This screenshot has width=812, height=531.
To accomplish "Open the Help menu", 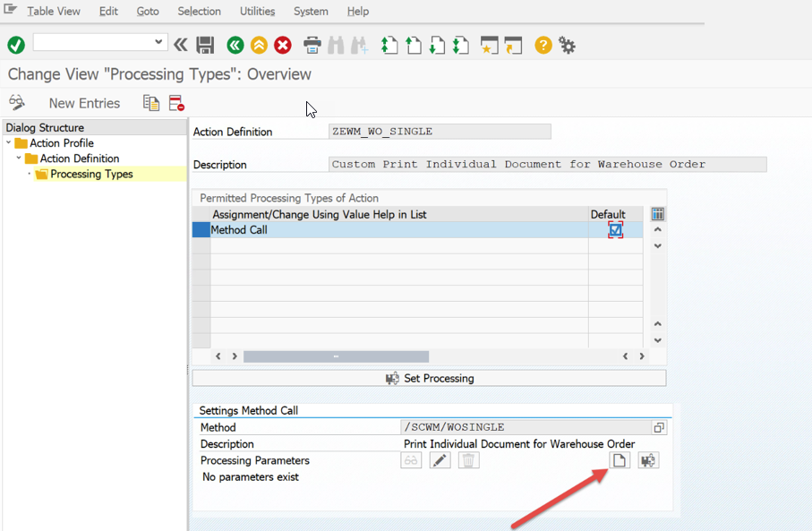I will [x=358, y=11].
